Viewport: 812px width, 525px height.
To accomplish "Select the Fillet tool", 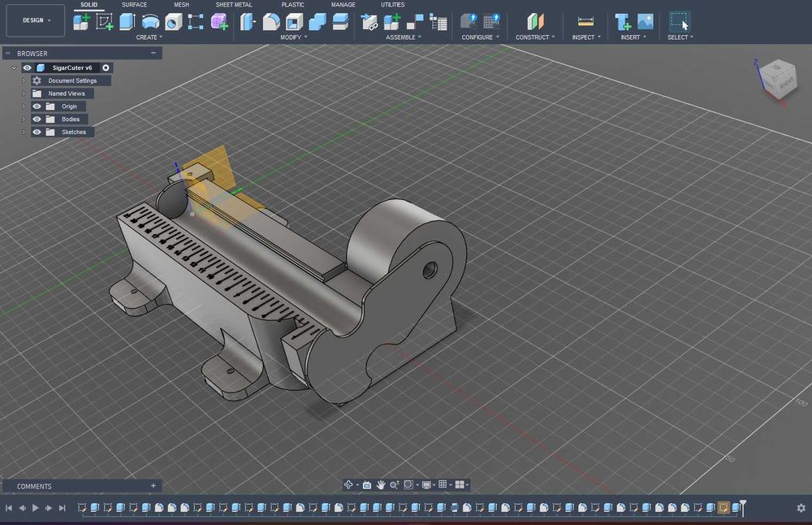I will (x=271, y=22).
